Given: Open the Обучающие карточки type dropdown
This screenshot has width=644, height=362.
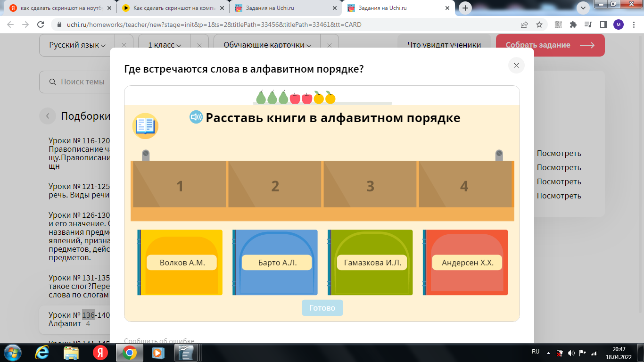Looking at the screenshot, I should click(x=267, y=45).
